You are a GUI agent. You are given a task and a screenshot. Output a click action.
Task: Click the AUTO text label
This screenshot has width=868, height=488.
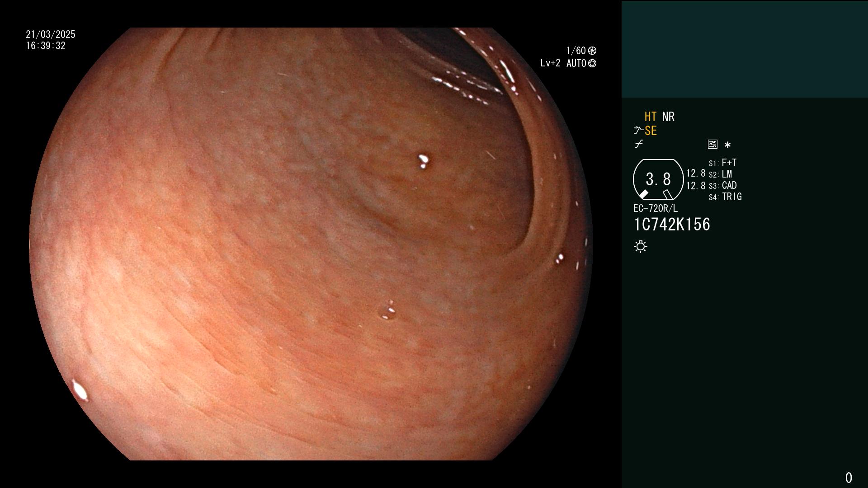[x=576, y=63]
